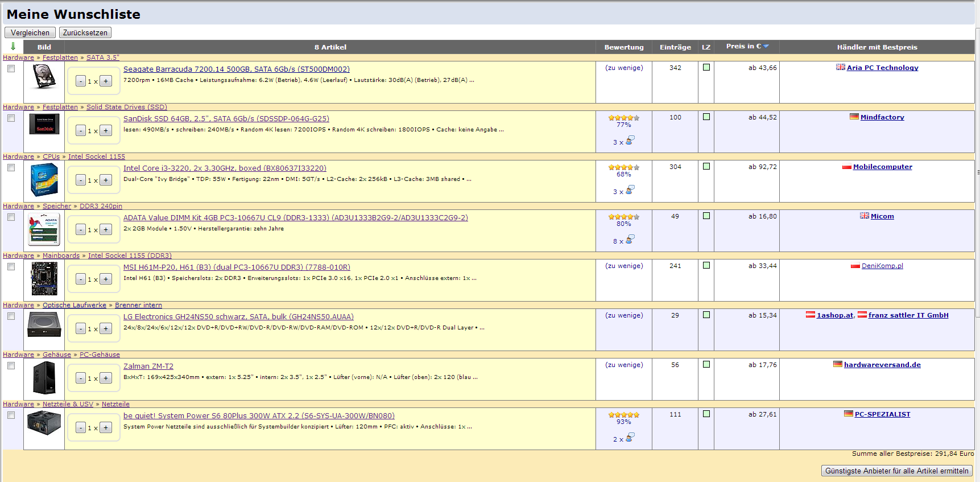The image size is (980, 482).
Task: Increase quantity of be quiet! power supply with plus
Action: (x=106, y=428)
